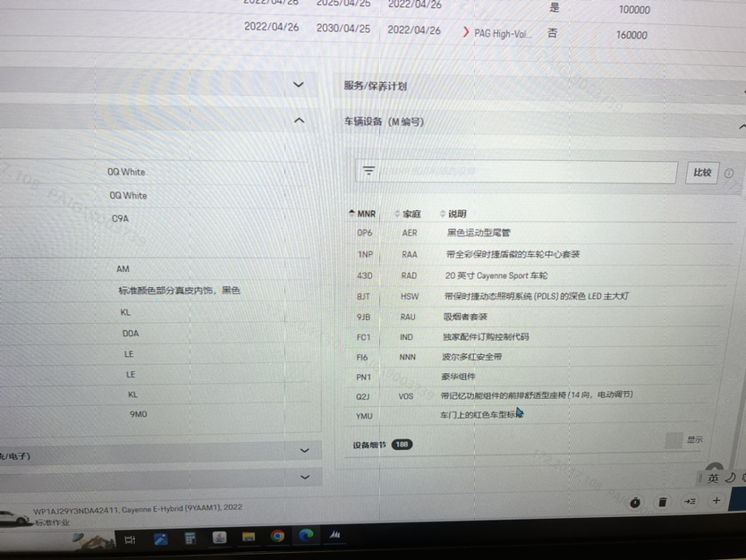This screenshot has height=560, width=746.
Task: Click the VOS family cell
Action: click(405, 396)
